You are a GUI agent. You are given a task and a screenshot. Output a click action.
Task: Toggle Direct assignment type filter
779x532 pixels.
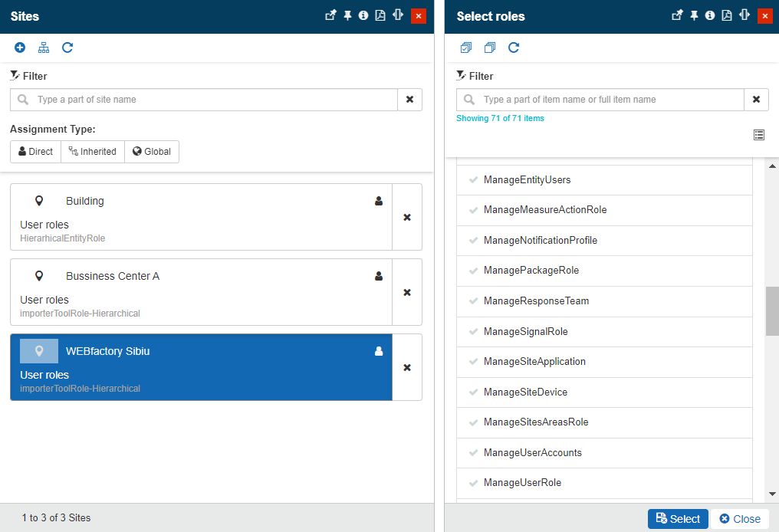pyautogui.click(x=35, y=152)
